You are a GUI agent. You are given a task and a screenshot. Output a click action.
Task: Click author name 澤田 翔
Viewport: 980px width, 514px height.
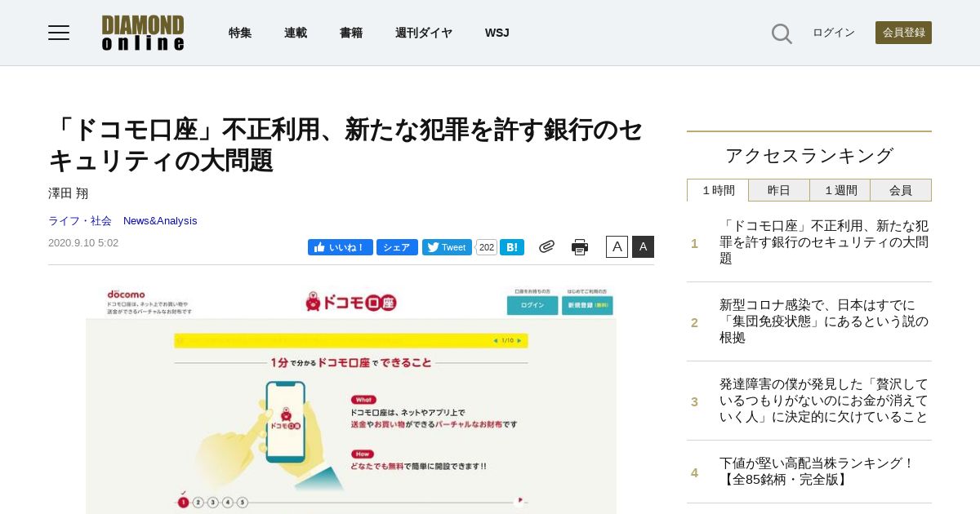tap(68, 193)
